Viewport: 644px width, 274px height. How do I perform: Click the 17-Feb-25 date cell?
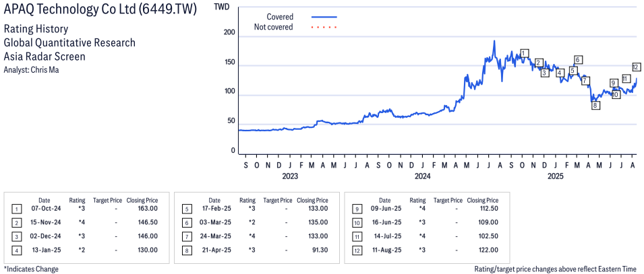coord(215,209)
